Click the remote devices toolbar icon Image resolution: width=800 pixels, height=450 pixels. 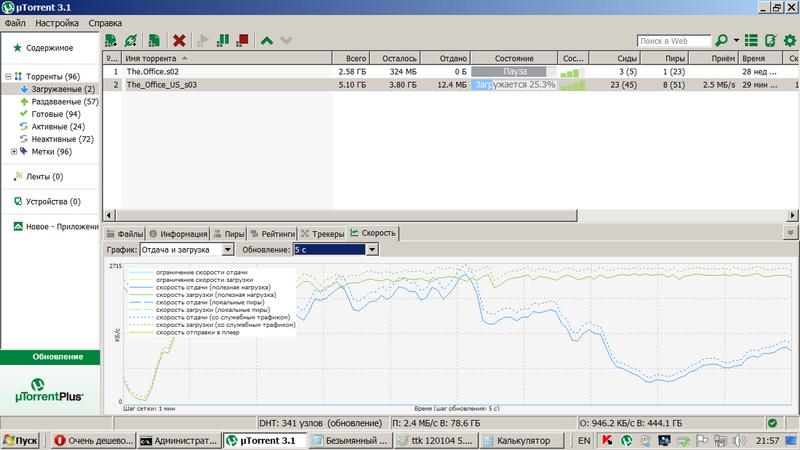[770, 40]
